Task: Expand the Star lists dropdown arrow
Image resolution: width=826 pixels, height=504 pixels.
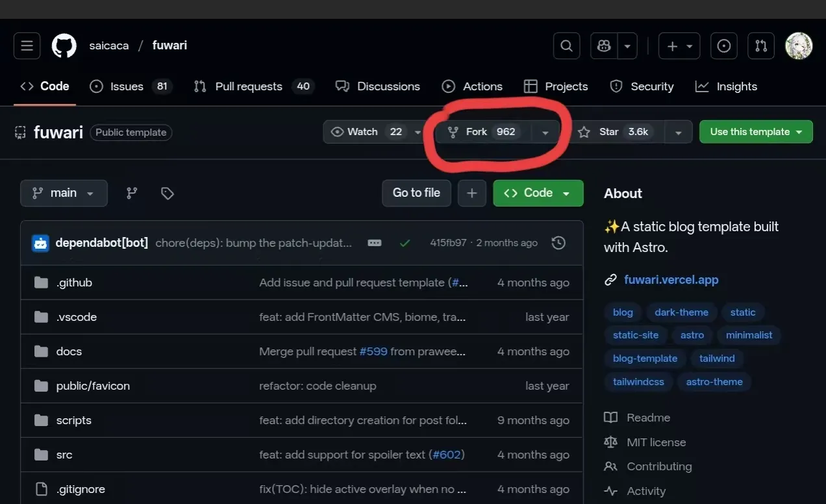Action: point(678,132)
